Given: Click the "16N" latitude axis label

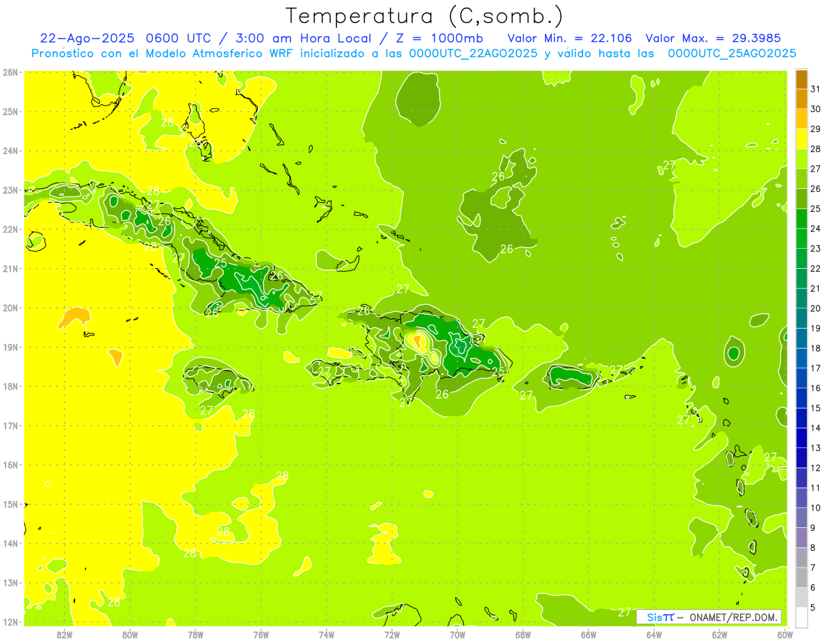Looking at the screenshot, I should tap(10, 465).
